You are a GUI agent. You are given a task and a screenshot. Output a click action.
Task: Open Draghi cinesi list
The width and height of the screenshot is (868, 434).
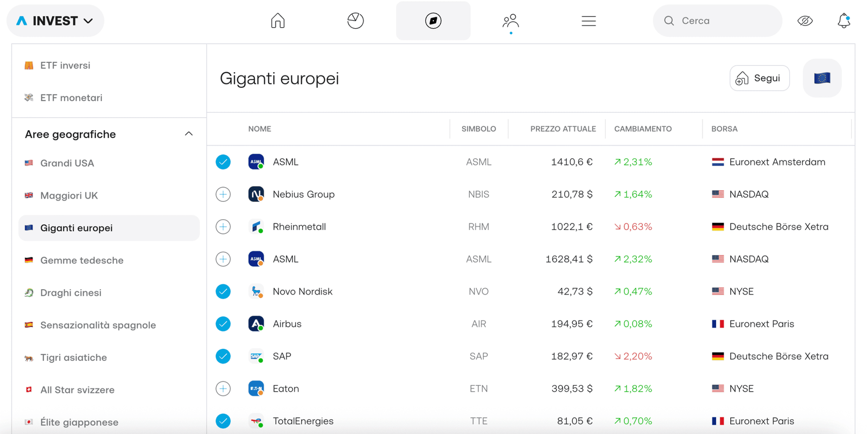point(109,293)
